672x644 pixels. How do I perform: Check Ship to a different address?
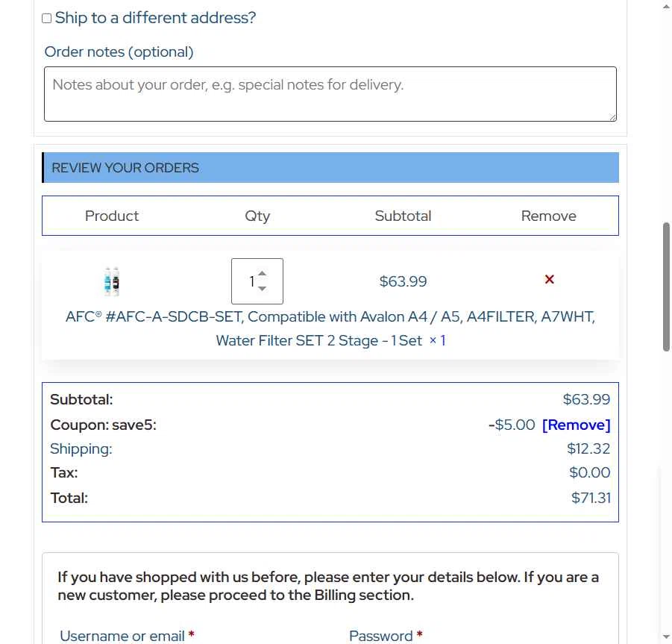point(47,19)
